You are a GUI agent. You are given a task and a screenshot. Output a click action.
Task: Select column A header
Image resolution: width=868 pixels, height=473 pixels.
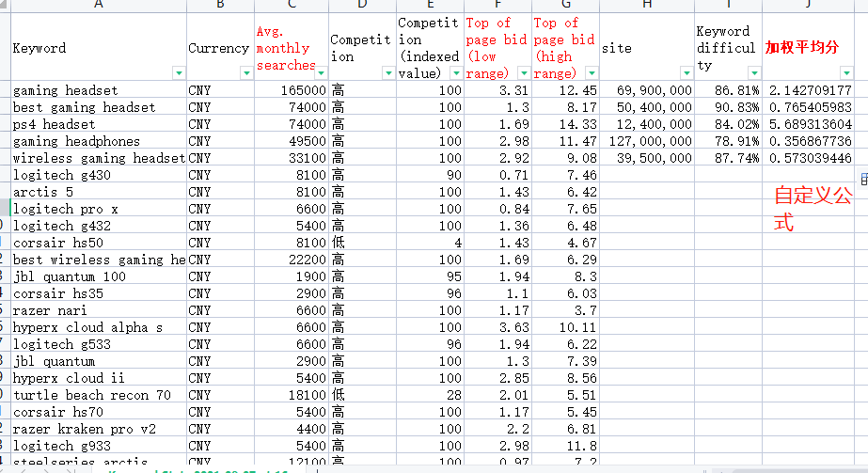[99, 5]
